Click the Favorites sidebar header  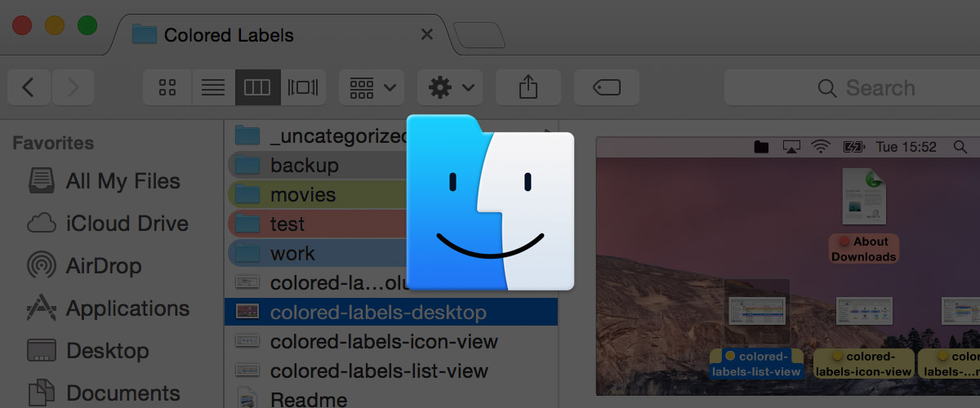pos(53,143)
